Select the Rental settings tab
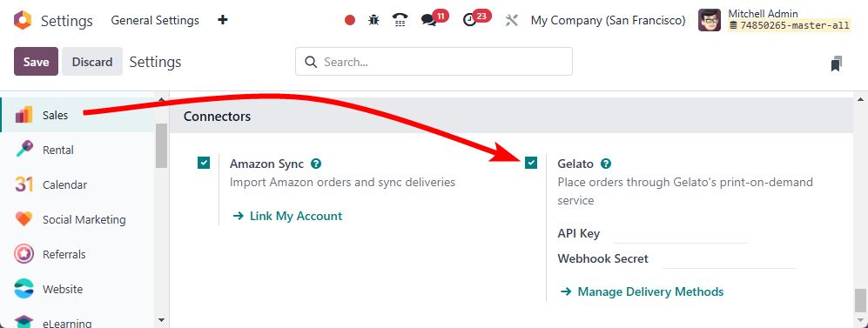The height and width of the screenshot is (328, 868). tap(77, 150)
